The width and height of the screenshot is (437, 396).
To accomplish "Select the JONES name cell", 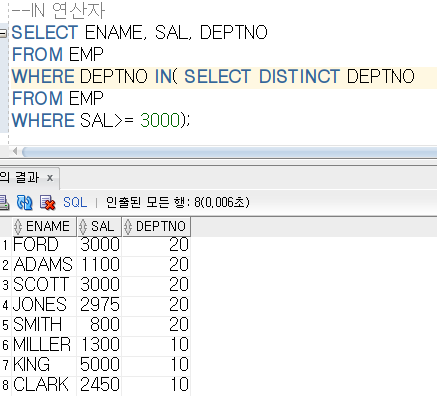I will click(x=44, y=305).
